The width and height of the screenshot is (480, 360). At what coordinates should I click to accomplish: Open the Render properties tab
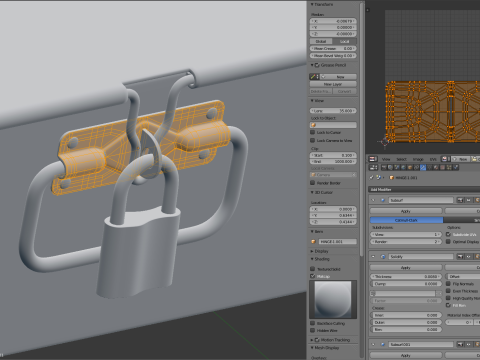coord(384,167)
